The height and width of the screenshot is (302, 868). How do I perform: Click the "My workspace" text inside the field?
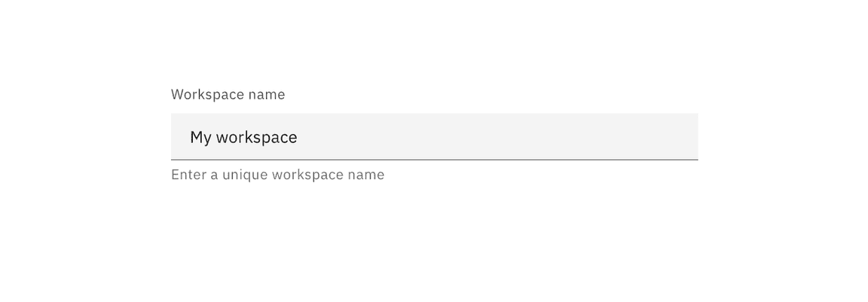[x=243, y=138]
